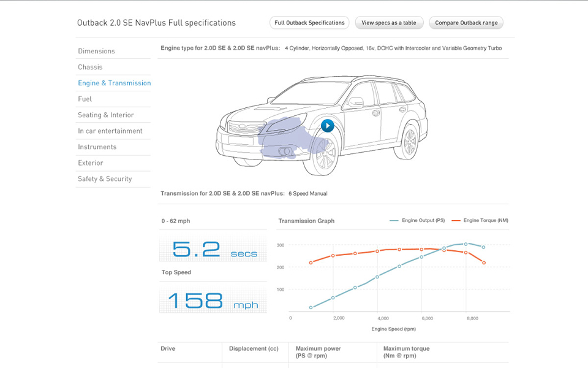Click the 300 y-axis tick label
588x368 pixels.
281,245
